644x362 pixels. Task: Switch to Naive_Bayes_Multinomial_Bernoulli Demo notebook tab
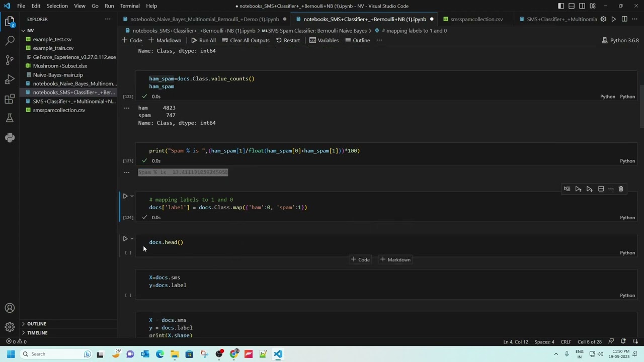point(205,19)
